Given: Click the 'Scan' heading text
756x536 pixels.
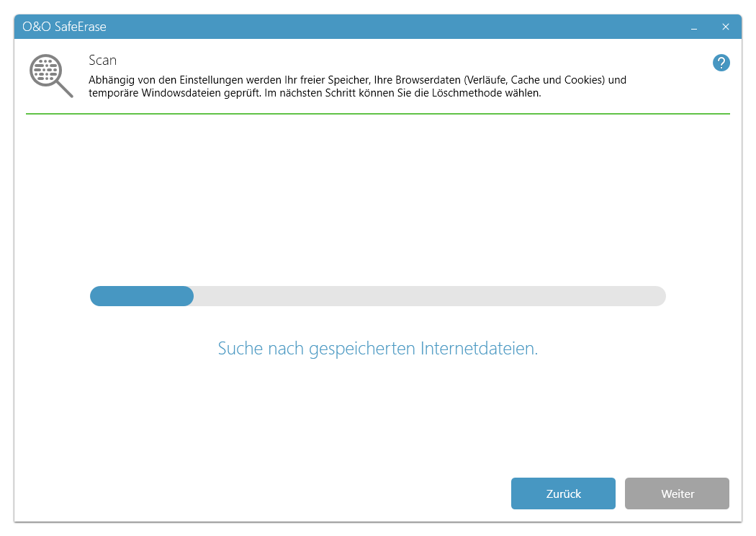Looking at the screenshot, I should click(x=103, y=61).
